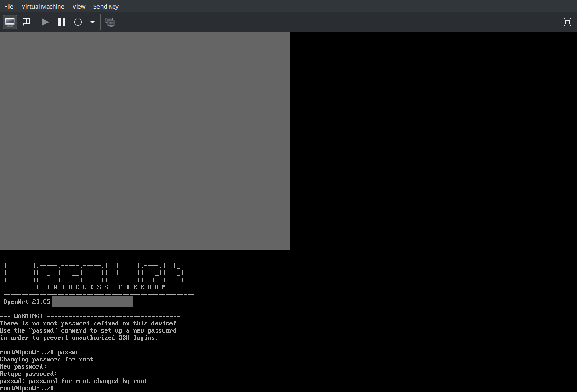Screen dimensions: 577x392
Task: Expand the shutdown options dropdown arrow
Action: click(92, 22)
